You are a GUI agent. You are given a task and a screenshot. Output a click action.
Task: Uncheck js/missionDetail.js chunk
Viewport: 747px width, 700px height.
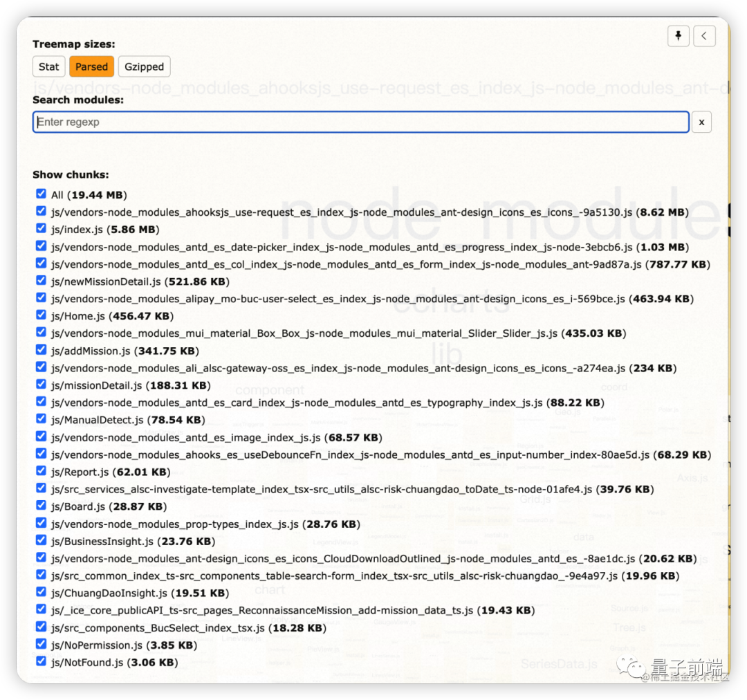41,384
